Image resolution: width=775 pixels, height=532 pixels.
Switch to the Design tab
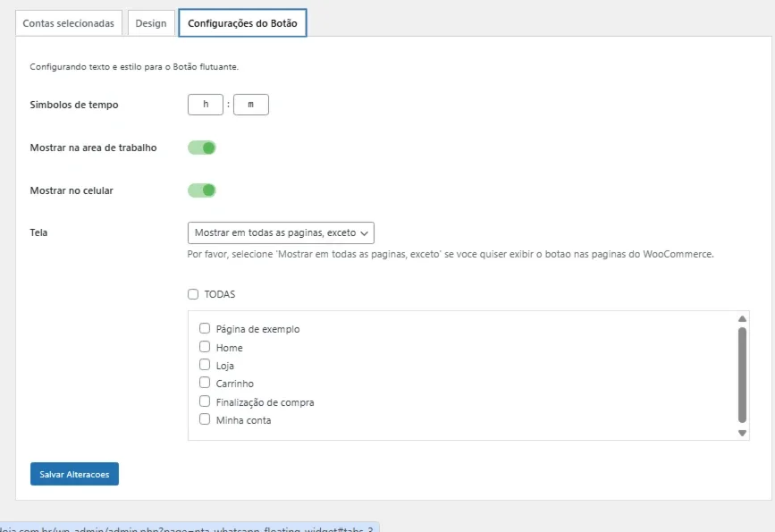151,23
